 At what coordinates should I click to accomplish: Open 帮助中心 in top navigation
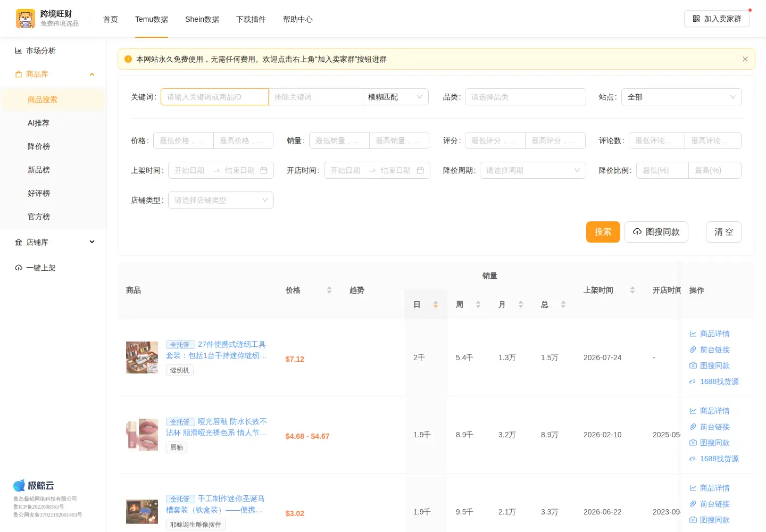[x=298, y=19]
